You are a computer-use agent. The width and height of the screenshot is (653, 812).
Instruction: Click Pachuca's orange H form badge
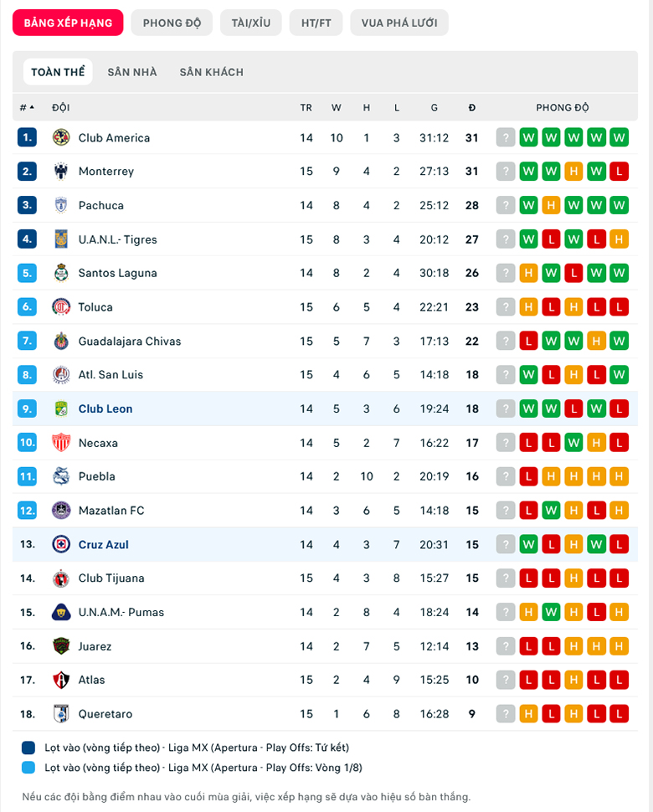(551, 206)
